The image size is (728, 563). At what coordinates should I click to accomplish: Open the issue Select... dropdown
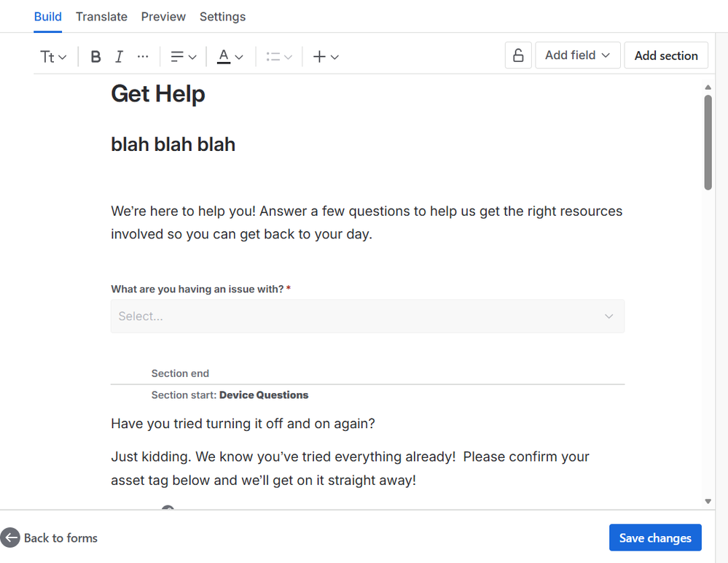(x=367, y=317)
